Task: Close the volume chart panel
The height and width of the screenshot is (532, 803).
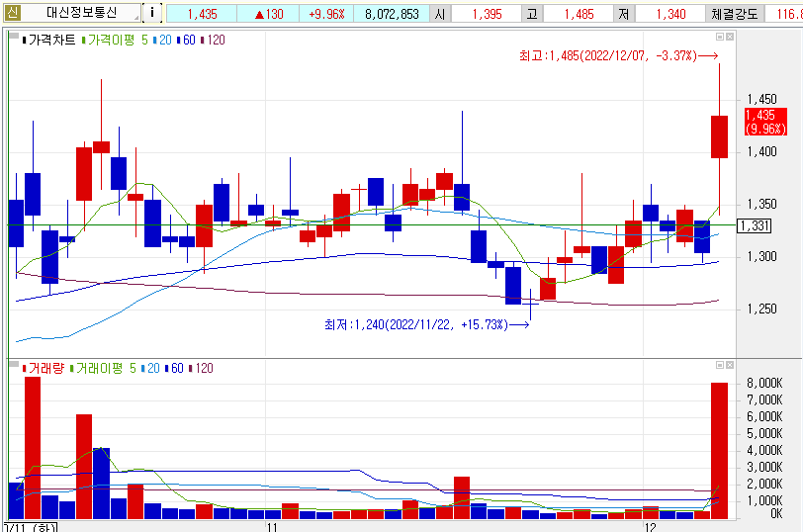Action: click(x=730, y=365)
